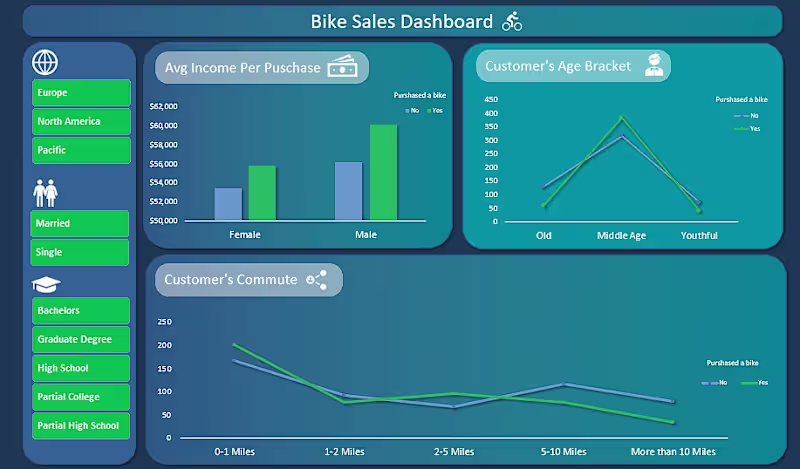Click the cyclist icon in dashboard title
This screenshot has width=800, height=469.
pyautogui.click(x=512, y=21)
